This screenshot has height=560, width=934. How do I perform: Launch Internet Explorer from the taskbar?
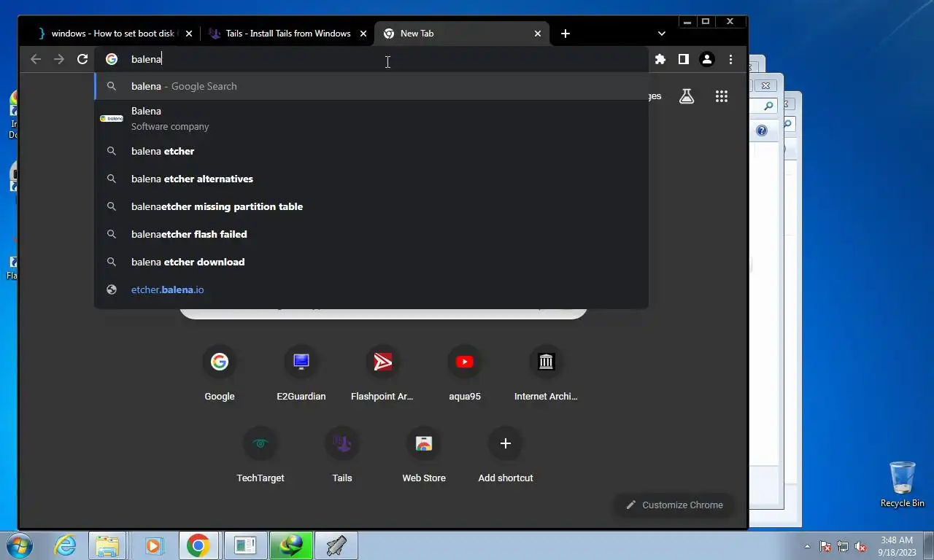click(x=65, y=545)
